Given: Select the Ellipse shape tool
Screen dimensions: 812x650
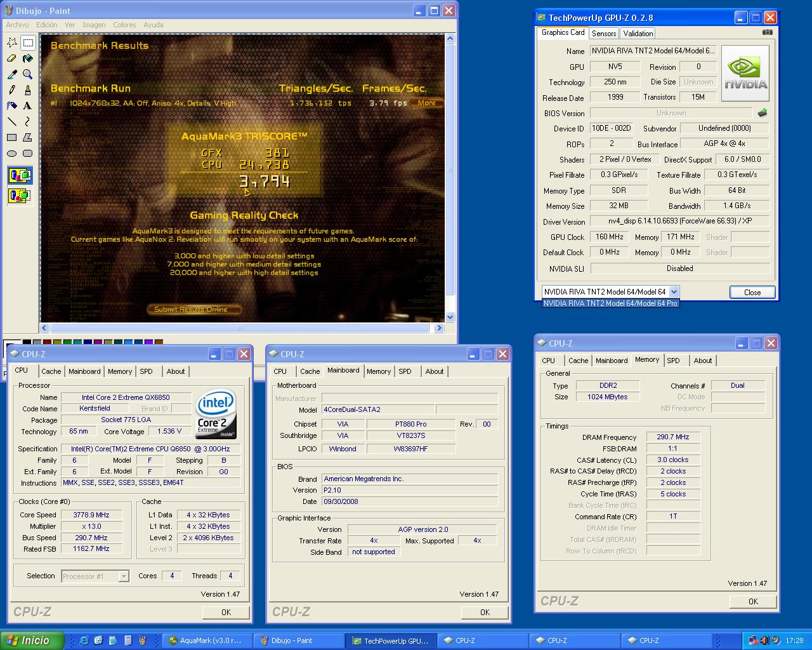Looking at the screenshot, I should [x=12, y=153].
